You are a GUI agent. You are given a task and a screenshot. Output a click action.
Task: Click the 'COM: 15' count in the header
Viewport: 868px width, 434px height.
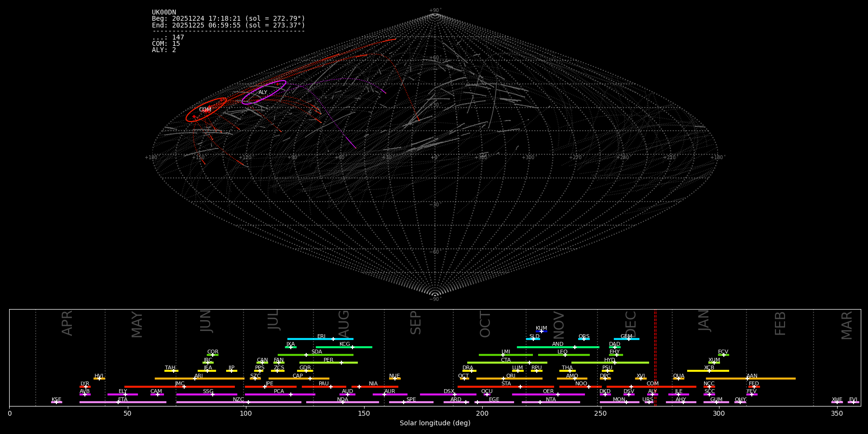(166, 44)
